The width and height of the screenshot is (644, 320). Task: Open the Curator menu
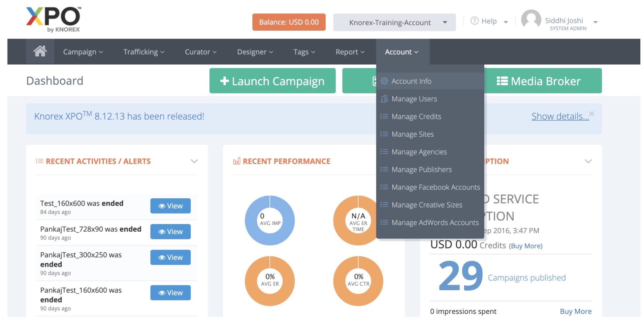pyautogui.click(x=201, y=52)
